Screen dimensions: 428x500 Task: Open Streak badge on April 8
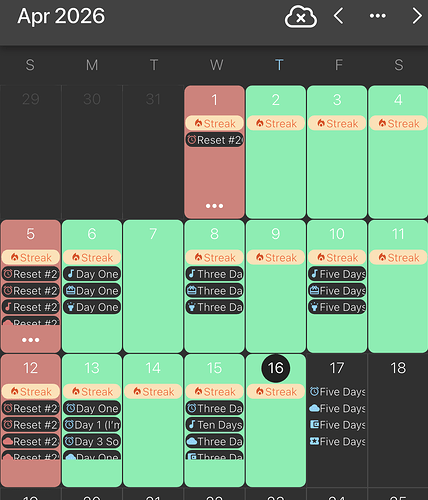click(214, 257)
